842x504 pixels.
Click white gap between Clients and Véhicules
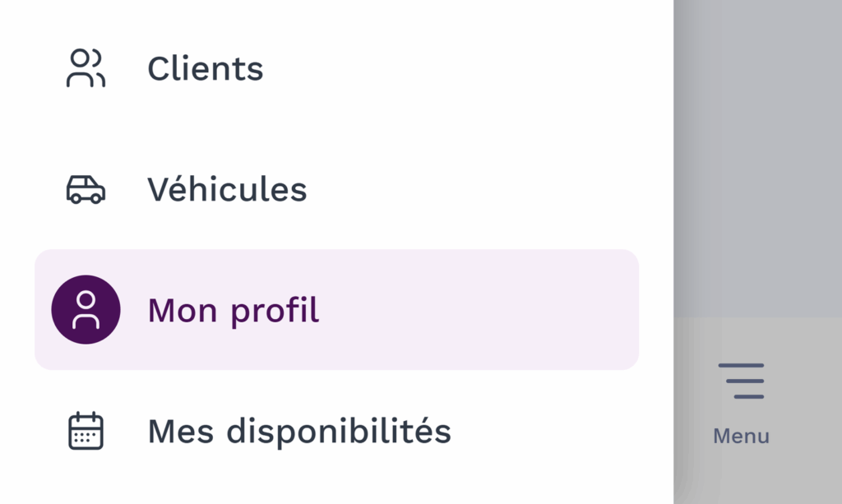[329, 128]
